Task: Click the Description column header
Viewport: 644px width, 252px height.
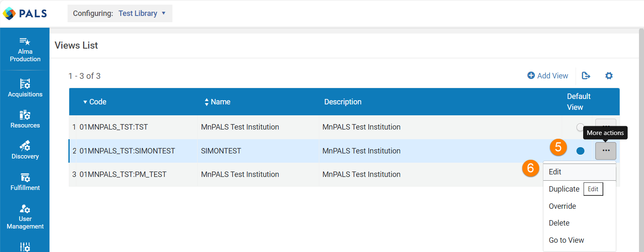Action: click(343, 102)
